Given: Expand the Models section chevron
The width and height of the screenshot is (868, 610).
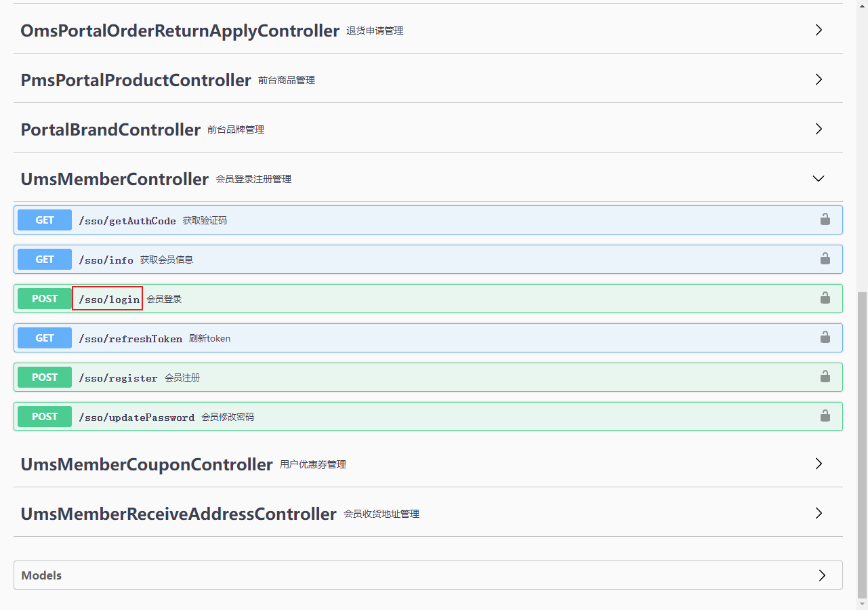Looking at the screenshot, I should click(822, 575).
